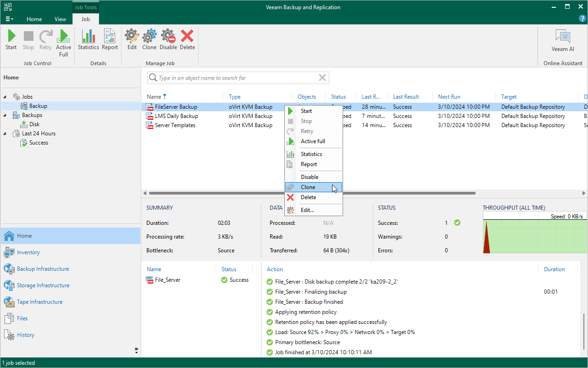This screenshot has height=368, width=588.
Task: Open the main hamburger menu
Action: (9, 19)
